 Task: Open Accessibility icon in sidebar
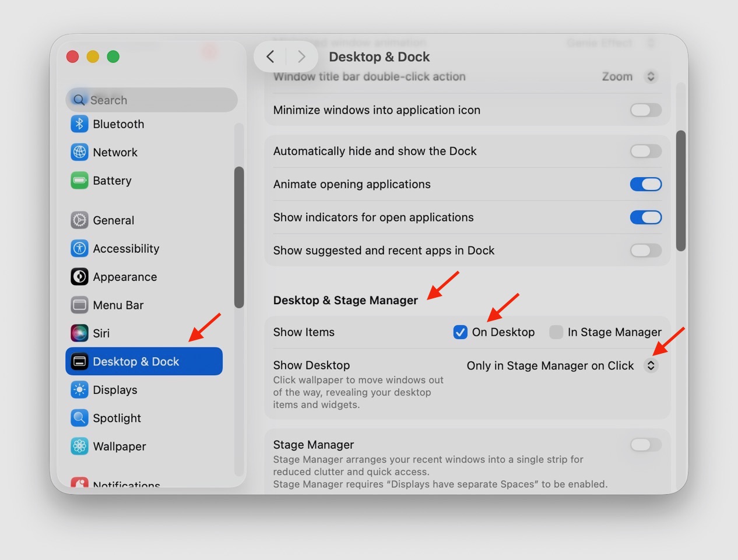(x=79, y=248)
